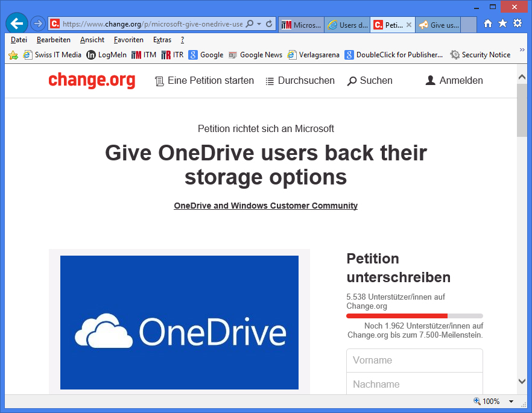Open DoubleClick for Publisher bookmark
The image size is (532, 413).
coord(393,55)
